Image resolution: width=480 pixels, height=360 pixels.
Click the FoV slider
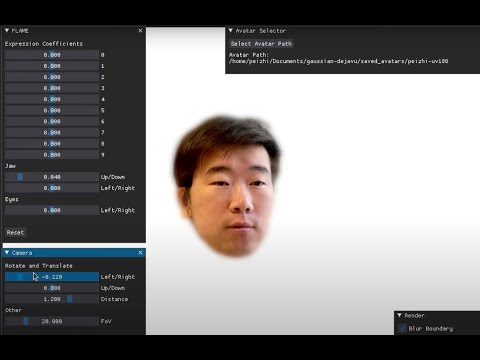tap(52, 321)
